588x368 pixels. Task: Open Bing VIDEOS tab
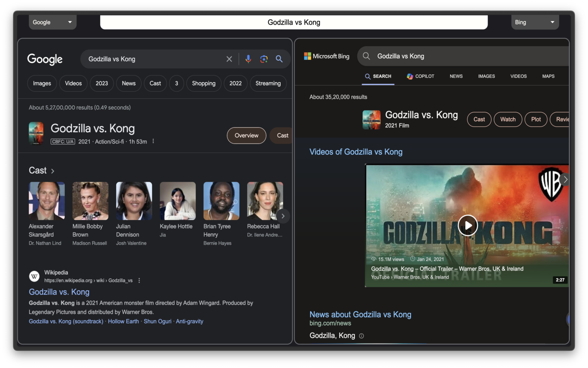coord(519,76)
